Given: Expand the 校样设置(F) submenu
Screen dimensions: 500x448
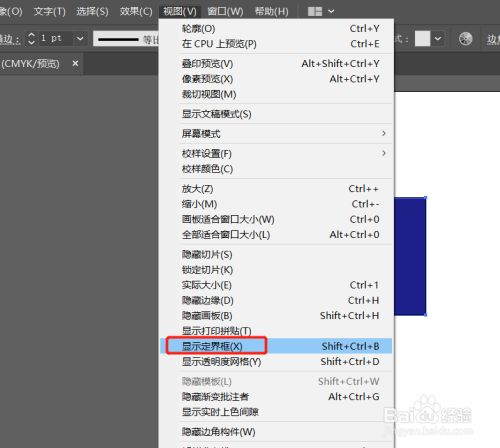Looking at the screenshot, I should coord(276,154).
